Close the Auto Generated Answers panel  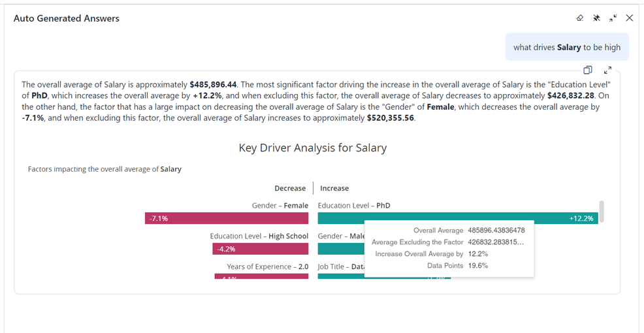pyautogui.click(x=630, y=18)
